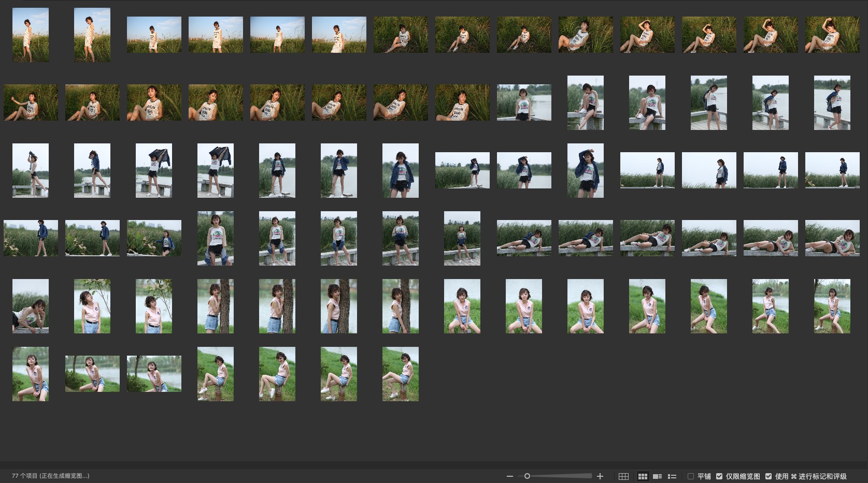Enable the 平铺 checkbox

pos(691,476)
